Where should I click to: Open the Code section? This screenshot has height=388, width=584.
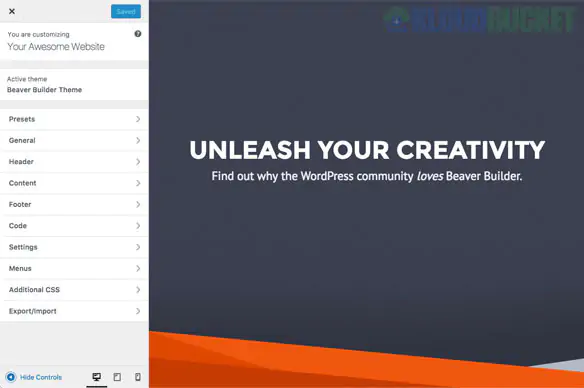click(74, 226)
